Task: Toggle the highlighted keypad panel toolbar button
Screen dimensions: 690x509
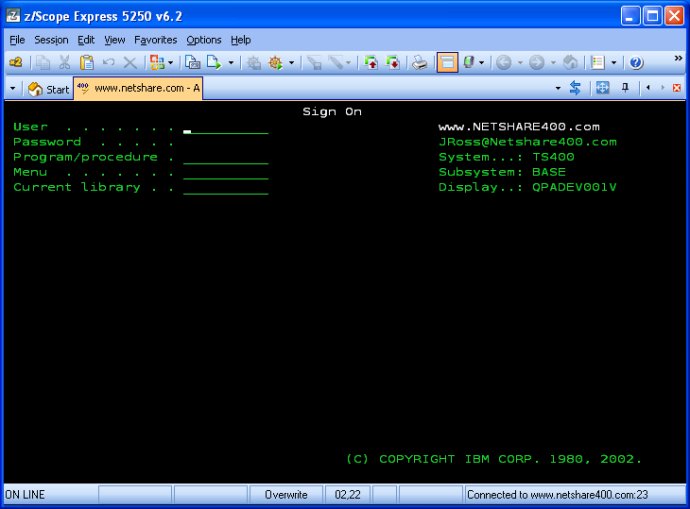Action: pyautogui.click(x=447, y=62)
